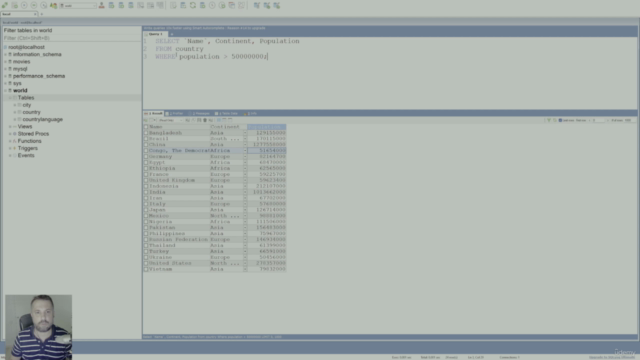Click the First row number field
The width and height of the screenshot is (640, 360).
[598, 120]
